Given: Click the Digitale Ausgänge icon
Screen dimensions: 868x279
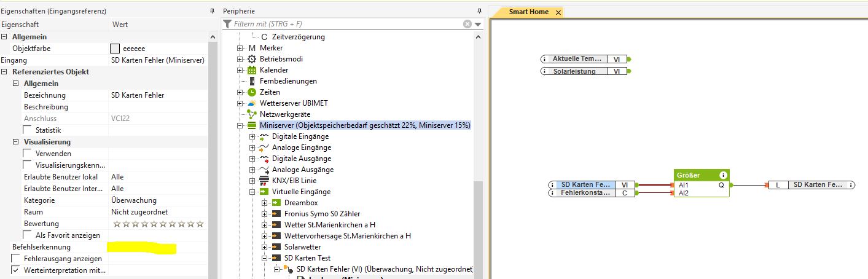Looking at the screenshot, I should (x=264, y=159).
